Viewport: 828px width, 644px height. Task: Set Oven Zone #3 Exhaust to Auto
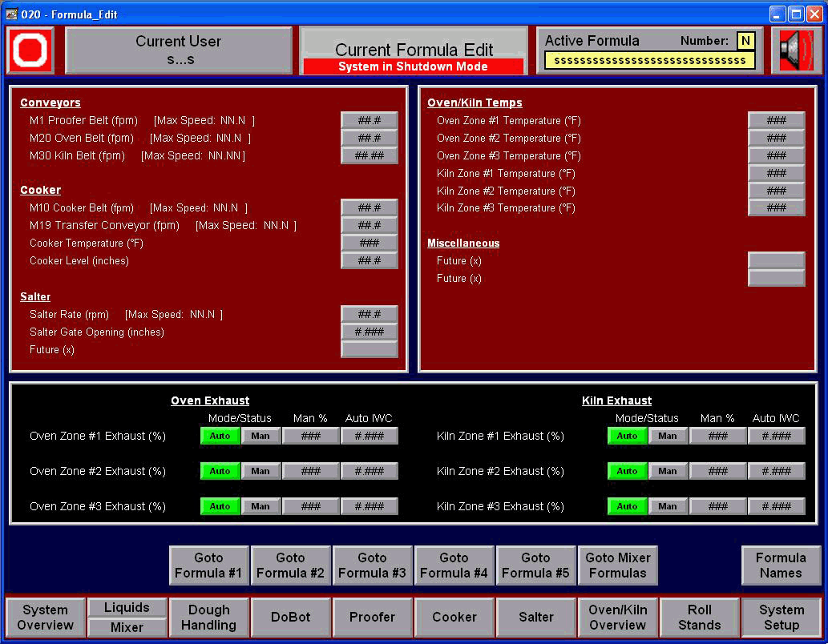(x=220, y=506)
